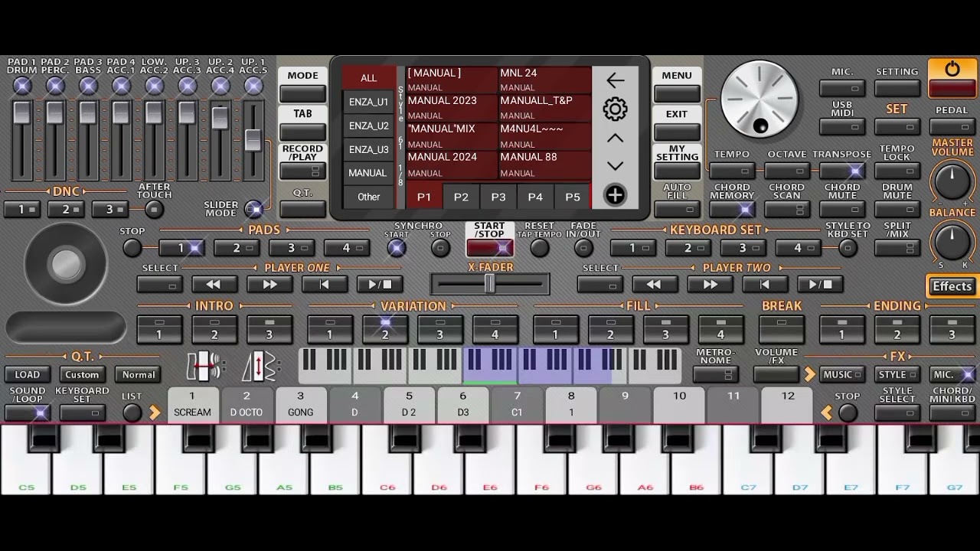Toggle Transpose button

pos(842,171)
